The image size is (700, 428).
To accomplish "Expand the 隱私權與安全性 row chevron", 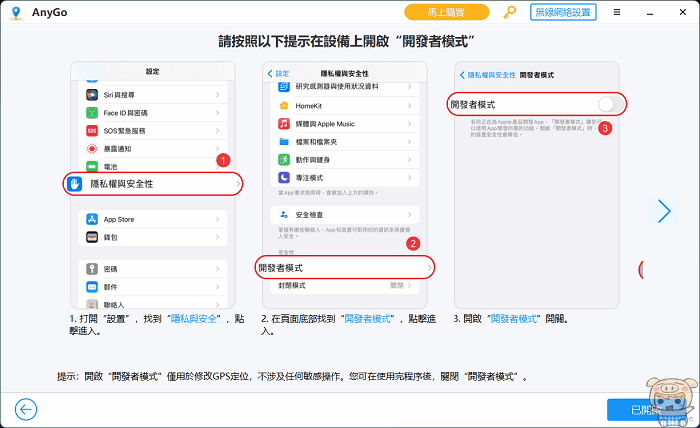I will tap(238, 184).
